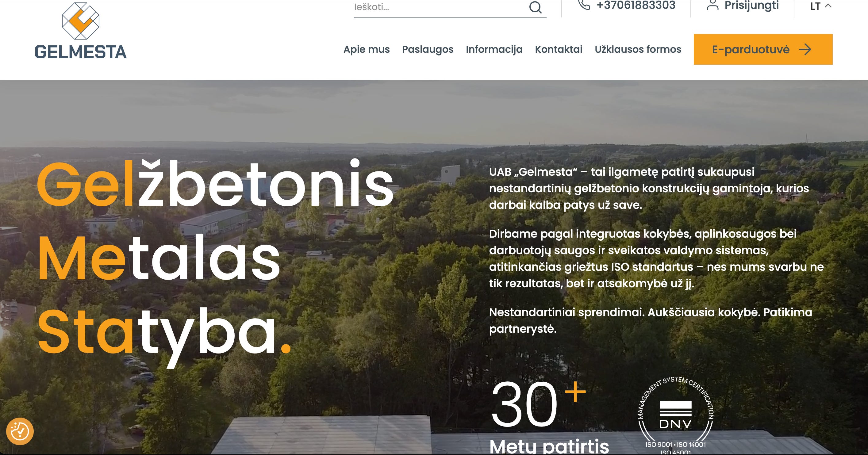The width and height of the screenshot is (868, 455).
Task: Go to Kontaktai page
Action: tap(558, 49)
